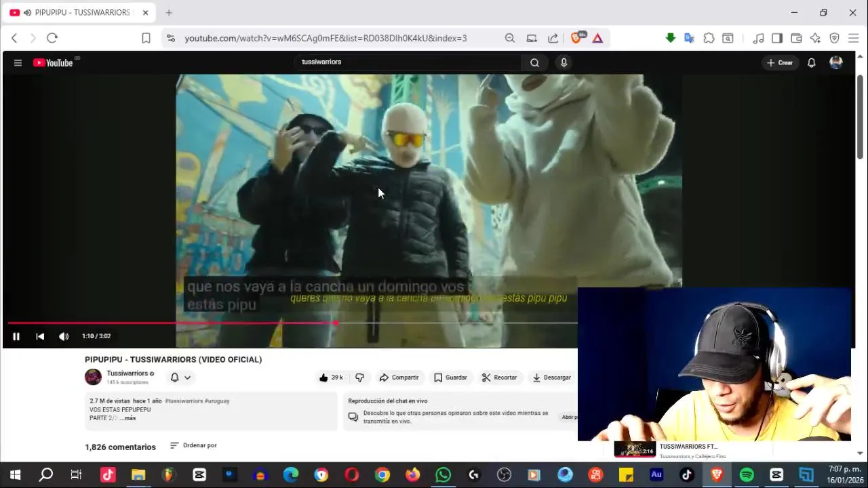
Task: Open YouTube notifications bell in the header
Action: [811, 63]
